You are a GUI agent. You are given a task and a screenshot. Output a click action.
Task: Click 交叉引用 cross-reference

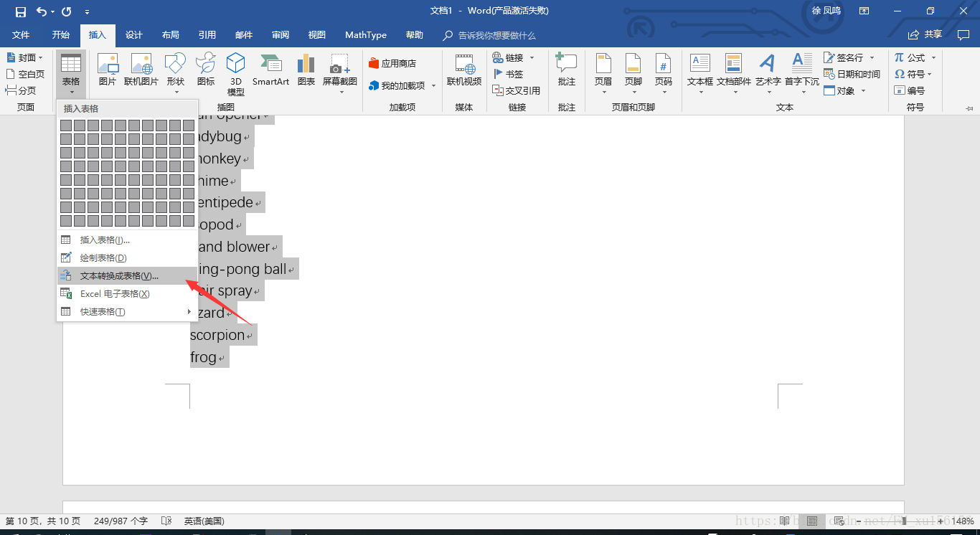(x=516, y=90)
